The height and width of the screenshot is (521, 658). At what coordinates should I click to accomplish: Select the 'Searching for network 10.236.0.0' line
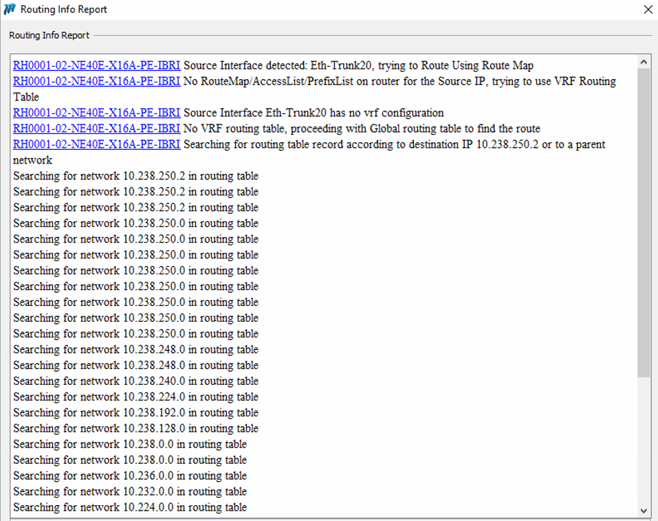[x=129, y=476]
